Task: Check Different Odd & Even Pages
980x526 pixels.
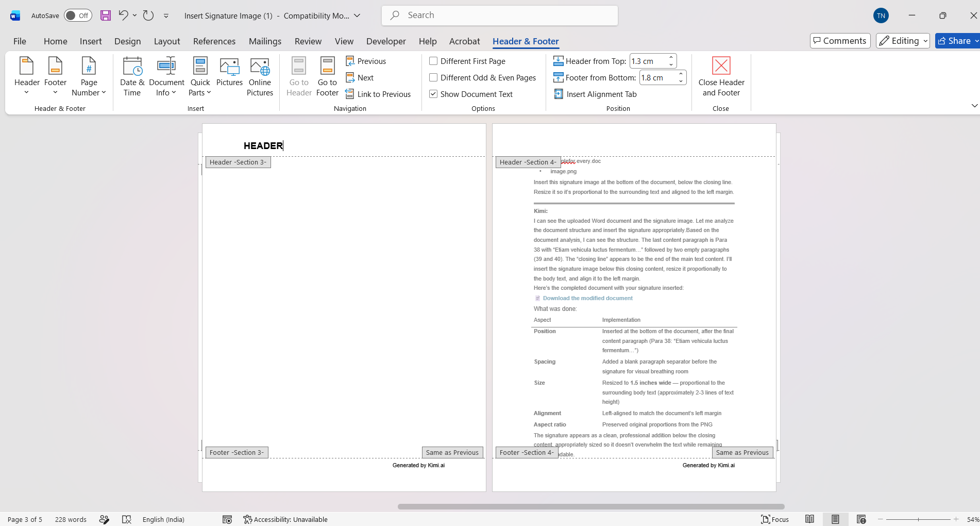Action: pyautogui.click(x=433, y=77)
